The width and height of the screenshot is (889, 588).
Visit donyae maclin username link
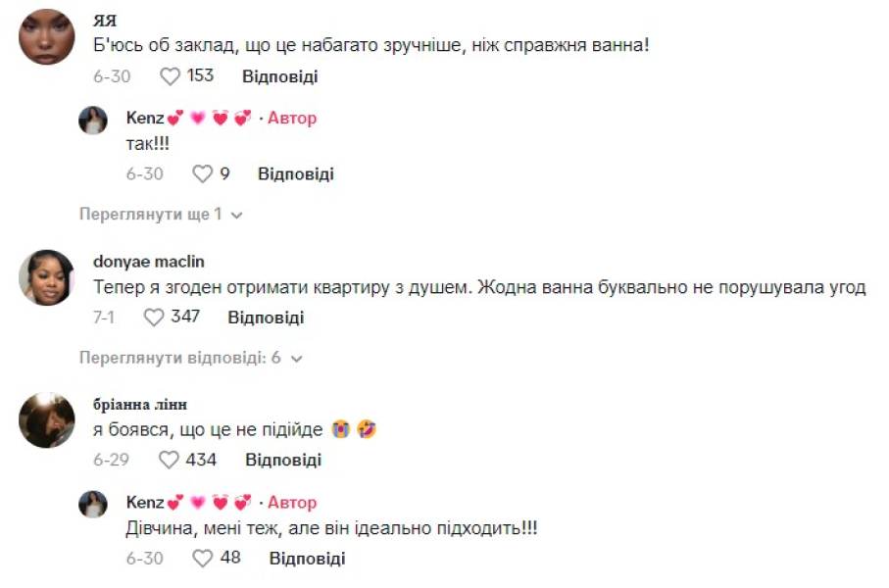point(149,262)
